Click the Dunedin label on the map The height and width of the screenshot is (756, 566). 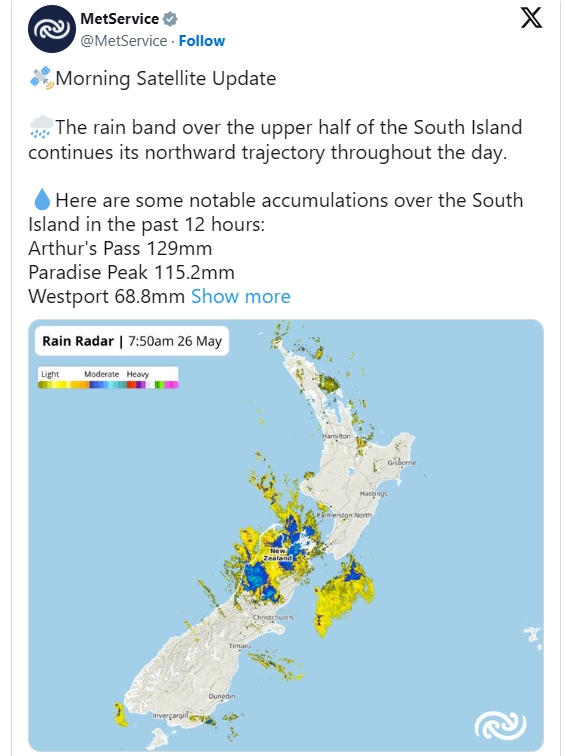tap(222, 696)
